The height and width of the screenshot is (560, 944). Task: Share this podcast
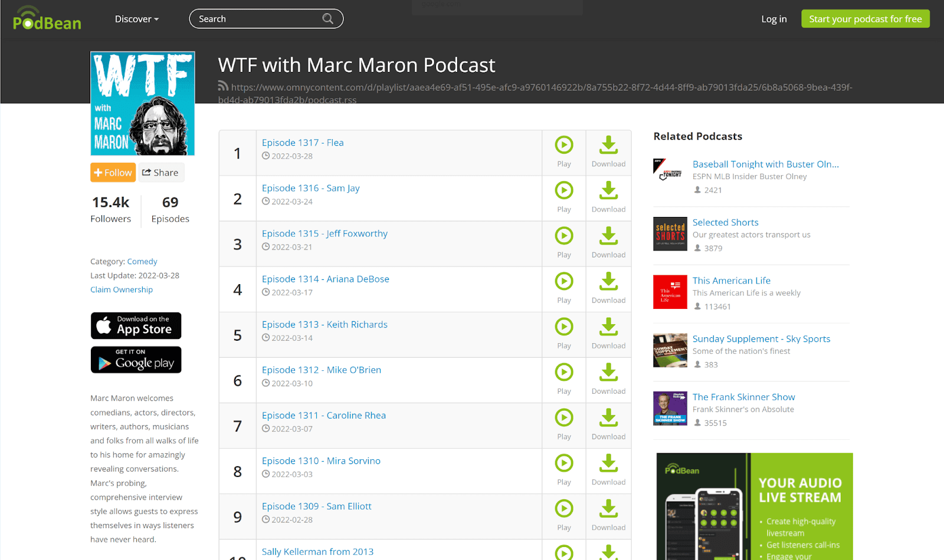coord(160,173)
